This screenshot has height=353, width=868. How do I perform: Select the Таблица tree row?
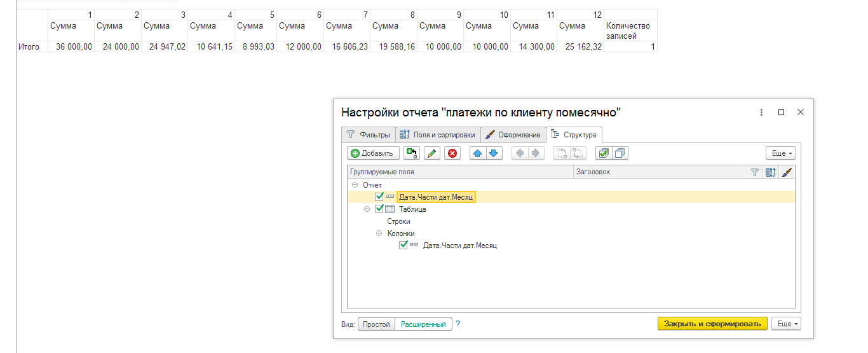tap(412, 209)
